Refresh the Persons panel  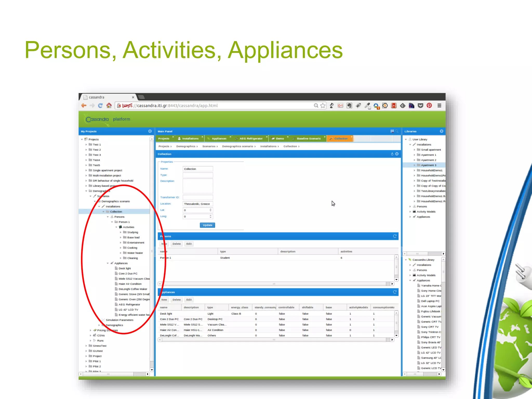pyautogui.click(x=395, y=236)
